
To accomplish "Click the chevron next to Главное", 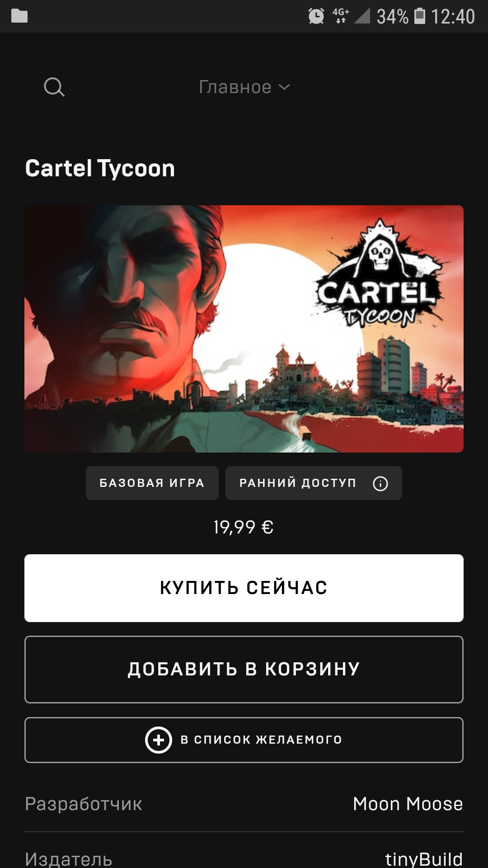I will pos(284,87).
